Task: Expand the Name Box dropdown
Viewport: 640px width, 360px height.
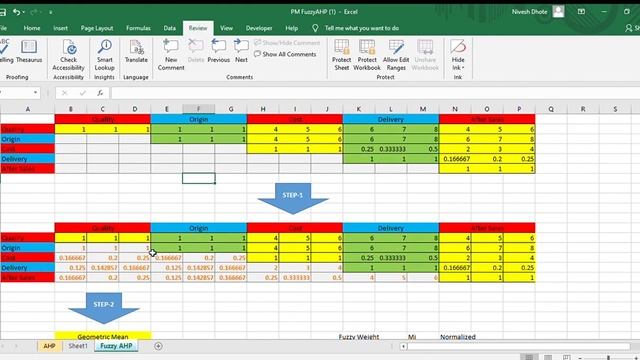Action: 36,93
